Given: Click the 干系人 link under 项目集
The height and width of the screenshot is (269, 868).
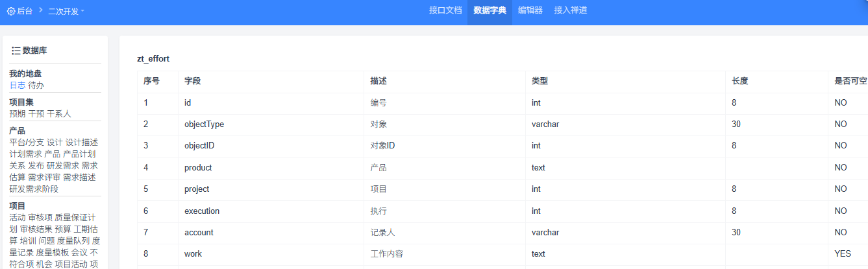Looking at the screenshot, I should pyautogui.click(x=59, y=113).
